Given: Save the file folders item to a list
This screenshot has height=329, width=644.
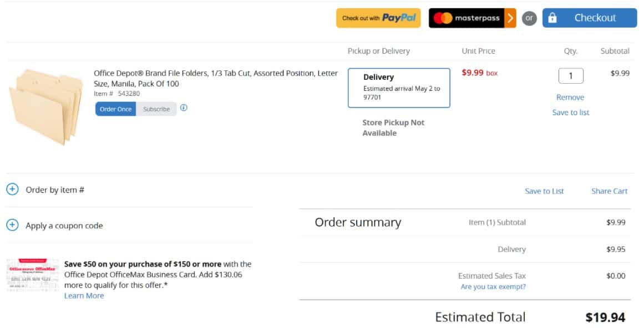Looking at the screenshot, I should pos(570,112).
